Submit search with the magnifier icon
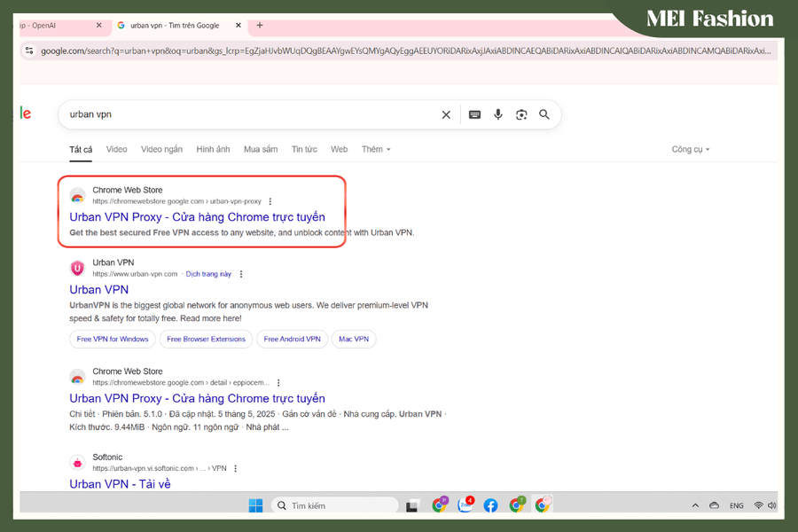798x532 pixels. pyautogui.click(x=544, y=114)
